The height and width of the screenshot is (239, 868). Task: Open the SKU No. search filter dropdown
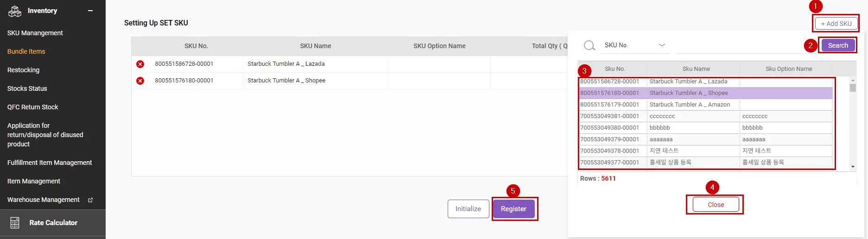click(634, 45)
